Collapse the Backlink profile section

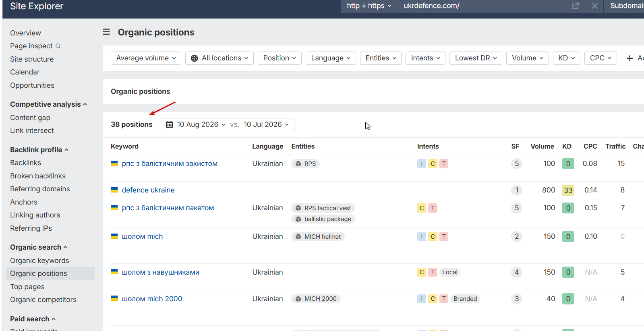click(x=39, y=150)
